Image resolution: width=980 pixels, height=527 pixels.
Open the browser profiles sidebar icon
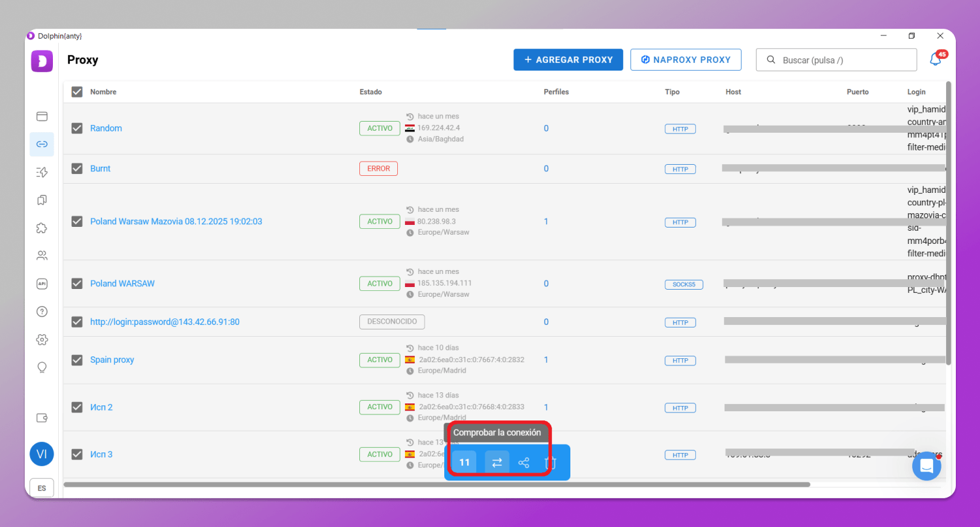tap(42, 116)
